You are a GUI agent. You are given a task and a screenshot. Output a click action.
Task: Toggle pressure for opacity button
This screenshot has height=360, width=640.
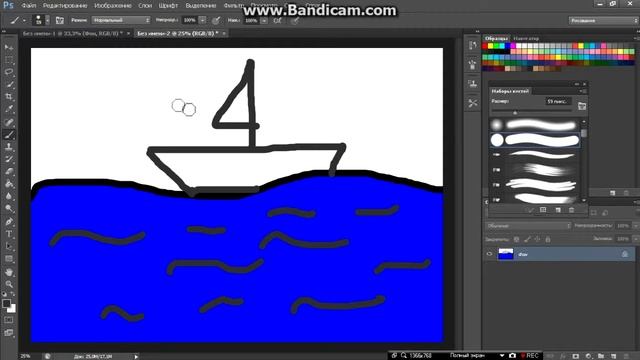pyautogui.click(x=216, y=20)
